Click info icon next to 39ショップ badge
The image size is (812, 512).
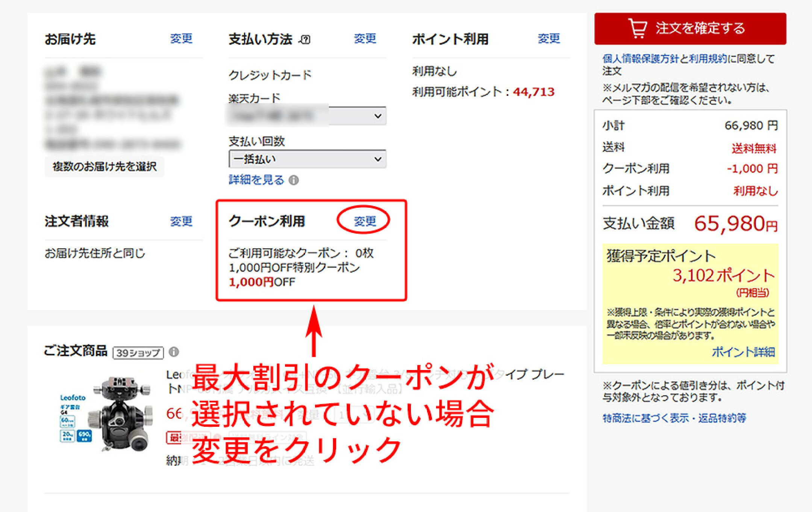click(x=174, y=352)
